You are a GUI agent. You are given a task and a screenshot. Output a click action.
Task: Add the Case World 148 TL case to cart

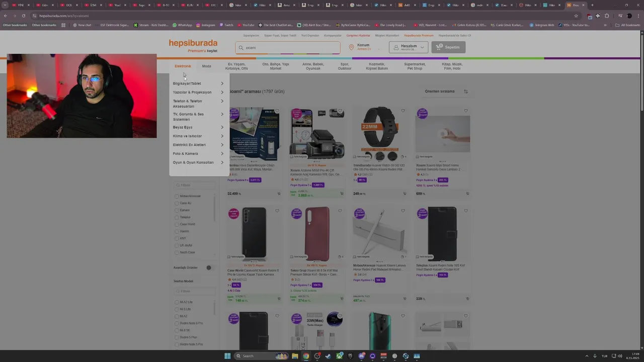(279, 299)
